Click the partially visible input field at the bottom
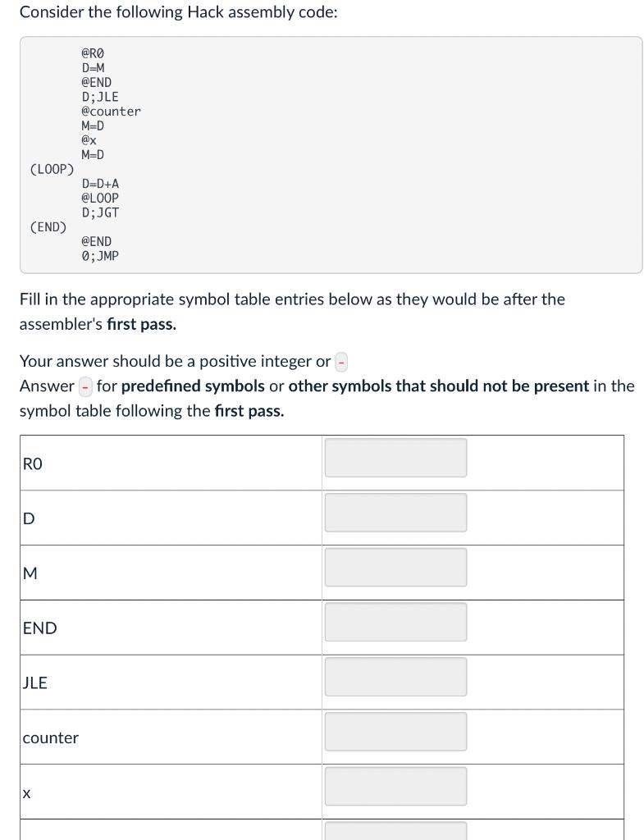Image resolution: width=644 pixels, height=840 pixels. pos(395,833)
